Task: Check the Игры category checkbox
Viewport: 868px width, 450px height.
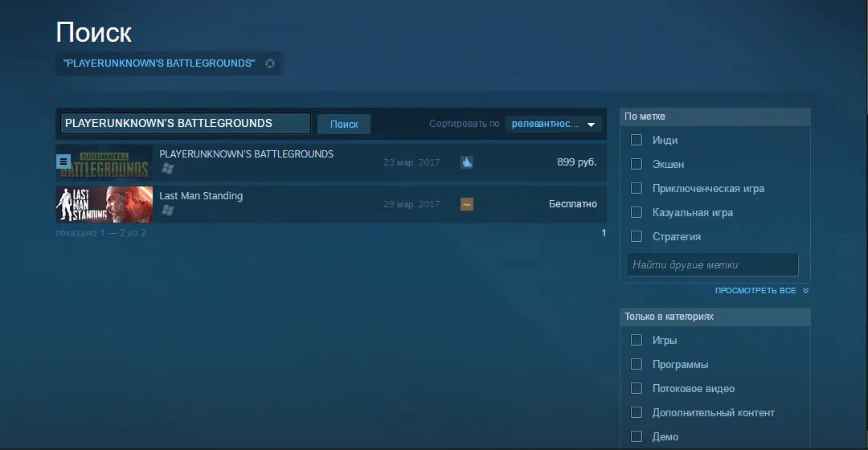Action: 637,340
